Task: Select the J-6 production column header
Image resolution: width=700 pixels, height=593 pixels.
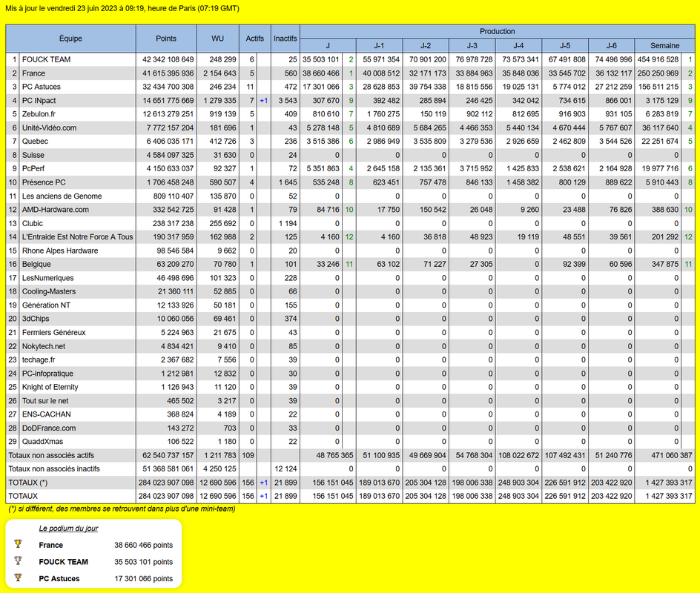Action: pos(612,45)
